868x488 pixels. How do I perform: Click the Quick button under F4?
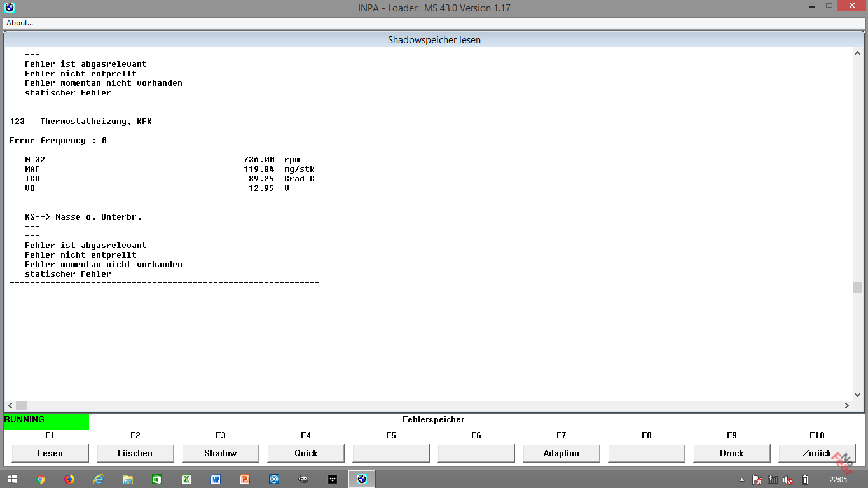(306, 453)
